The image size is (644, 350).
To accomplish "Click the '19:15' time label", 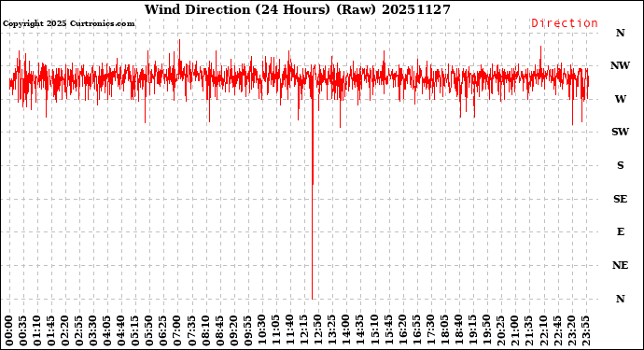I will [472, 331].
